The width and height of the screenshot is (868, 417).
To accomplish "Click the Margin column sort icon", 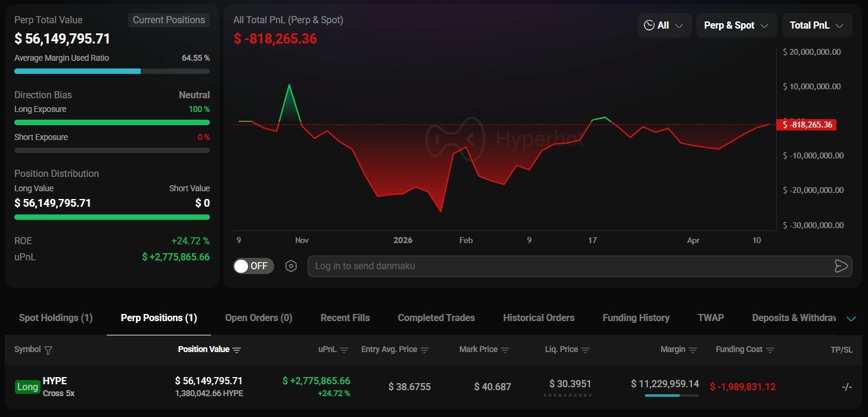I will click(x=693, y=350).
